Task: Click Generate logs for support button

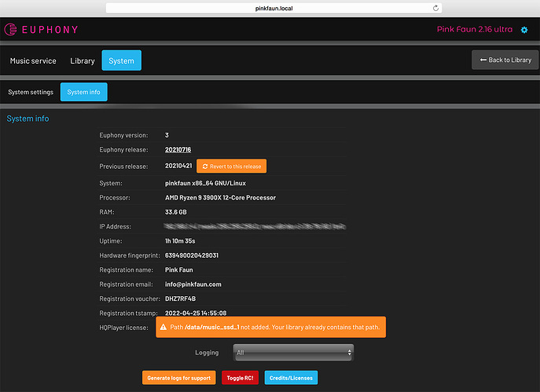Action: point(178,378)
